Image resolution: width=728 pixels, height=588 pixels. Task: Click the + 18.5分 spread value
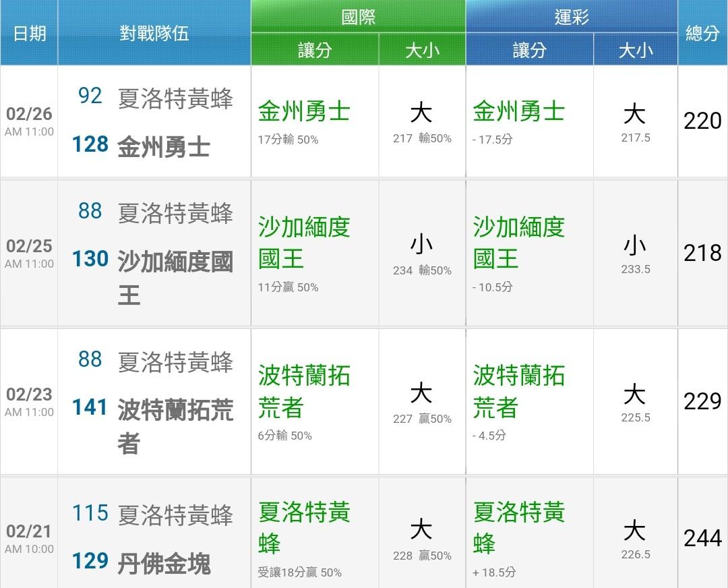pos(494,572)
